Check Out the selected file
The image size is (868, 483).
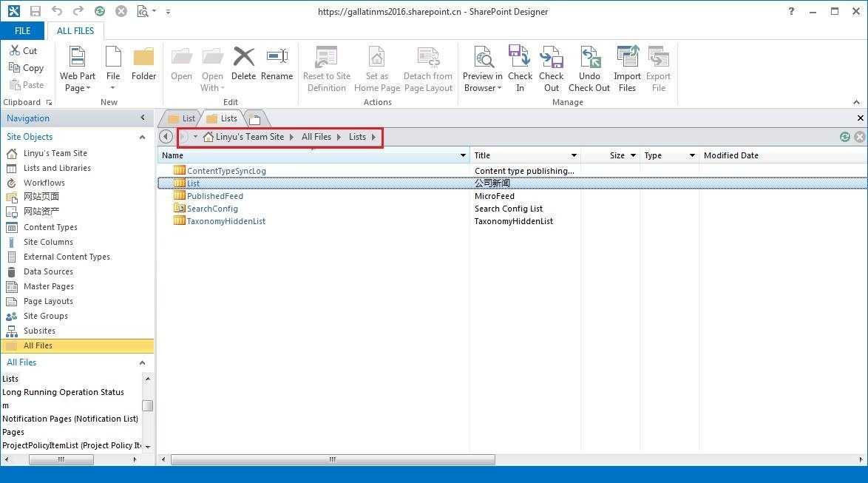click(x=552, y=70)
